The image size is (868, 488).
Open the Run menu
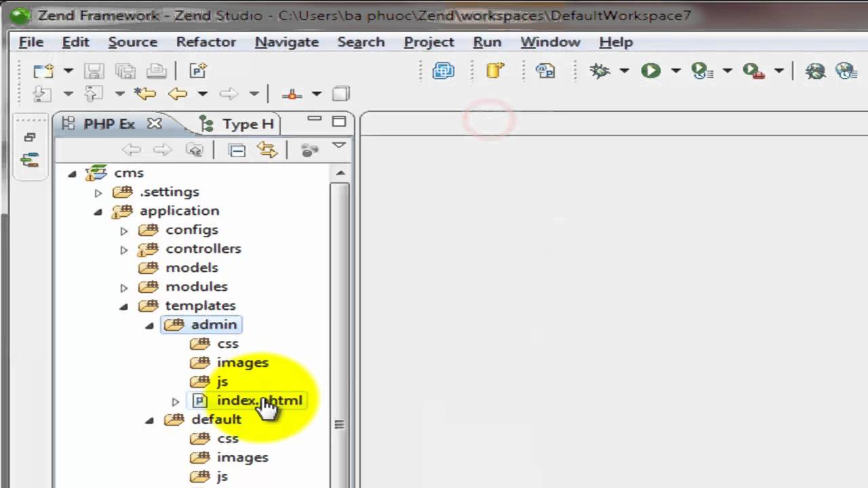coord(487,42)
